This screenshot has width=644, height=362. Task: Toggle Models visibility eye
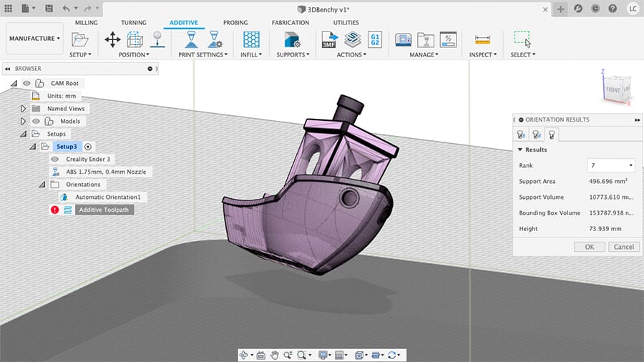pos(36,121)
